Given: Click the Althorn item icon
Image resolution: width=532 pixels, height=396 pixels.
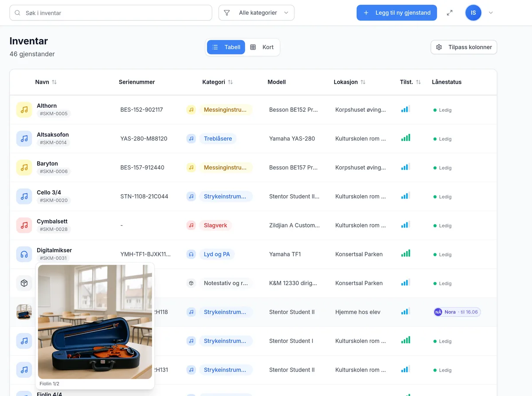Looking at the screenshot, I should 24,110.
